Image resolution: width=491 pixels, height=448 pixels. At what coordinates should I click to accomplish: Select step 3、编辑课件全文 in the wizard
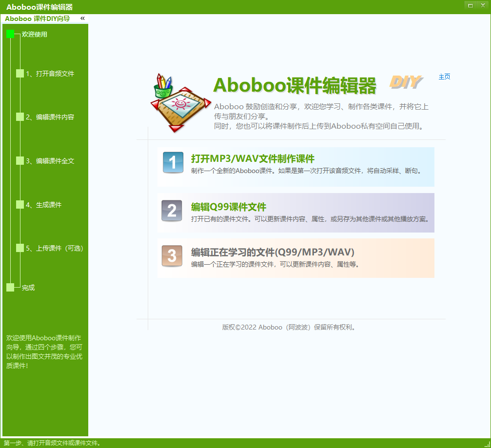point(50,161)
